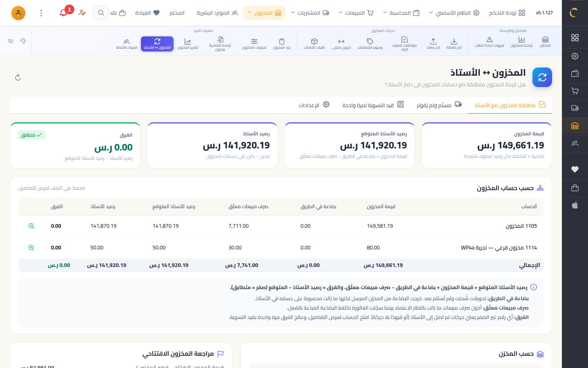Switch to مسلّم ولم يُفوتر tab
This screenshot has height=368, width=588.
(439, 105)
